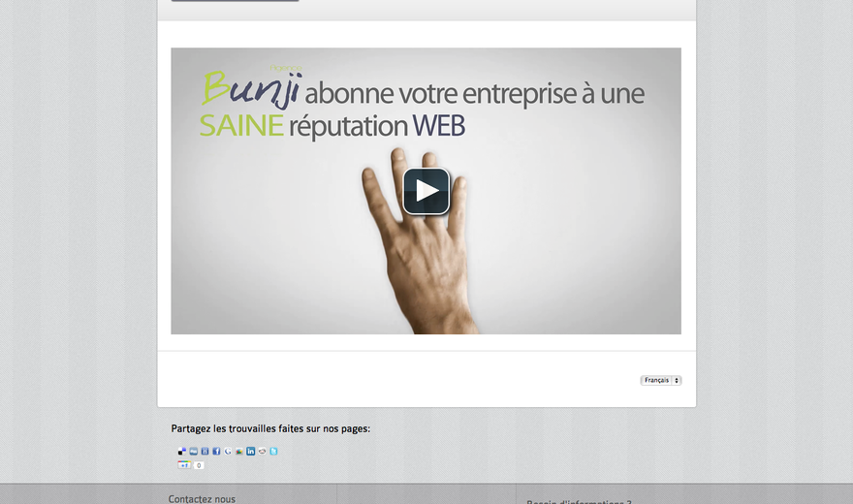Share page via Google Buzz icon
Screen dimensions: 853x504
(x=238, y=452)
